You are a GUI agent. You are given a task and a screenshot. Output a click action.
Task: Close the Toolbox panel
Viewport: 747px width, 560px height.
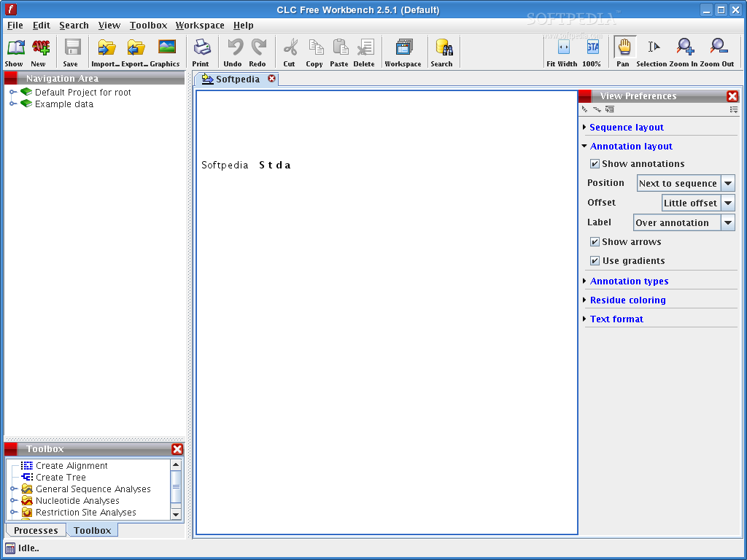point(177,449)
